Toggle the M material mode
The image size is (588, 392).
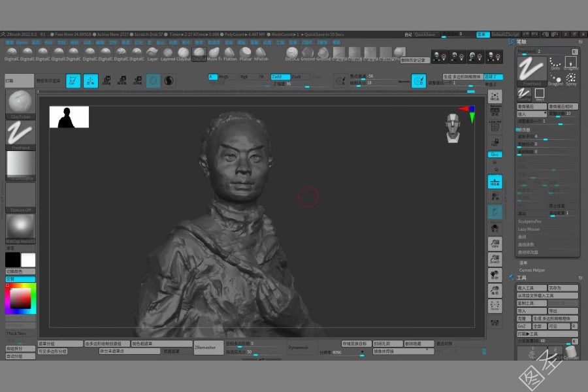click(263, 76)
